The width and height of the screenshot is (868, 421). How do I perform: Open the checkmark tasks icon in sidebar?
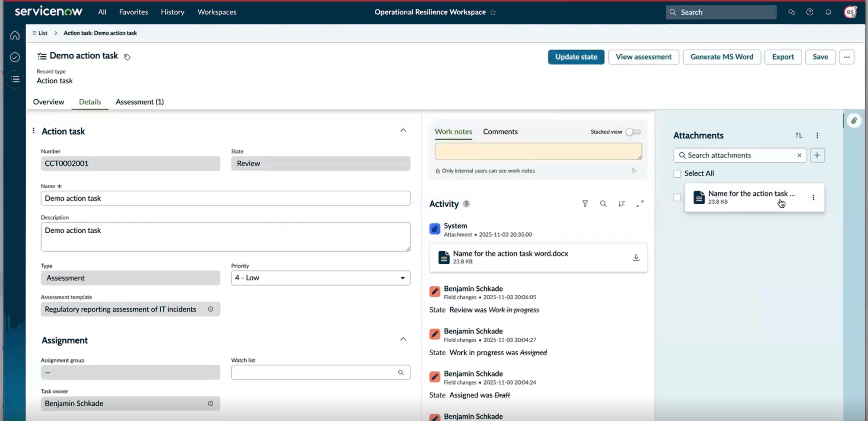coord(15,57)
